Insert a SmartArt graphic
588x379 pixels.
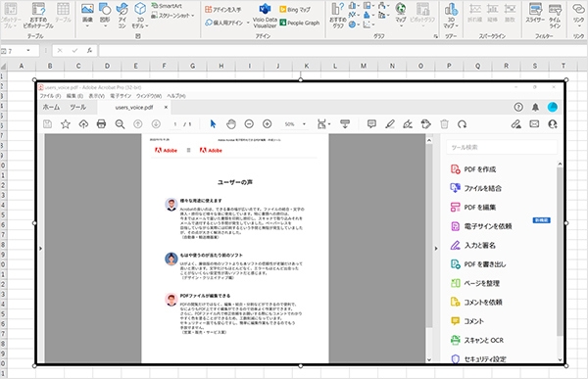tap(167, 6)
